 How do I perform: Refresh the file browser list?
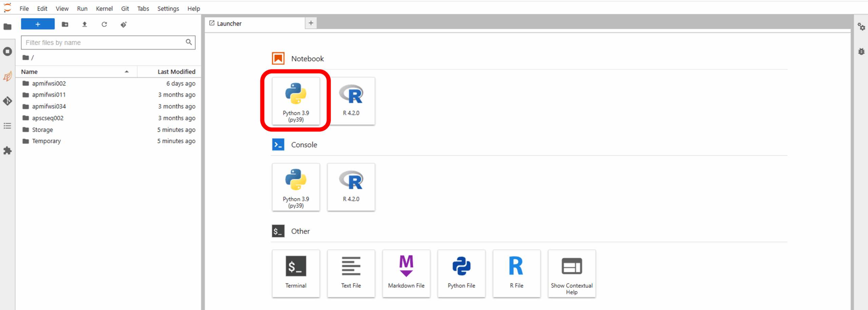(104, 24)
